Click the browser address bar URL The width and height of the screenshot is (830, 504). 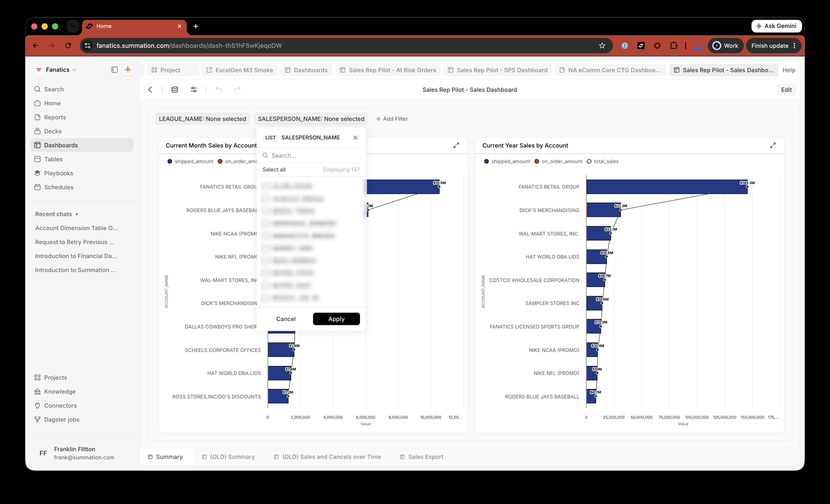click(189, 46)
